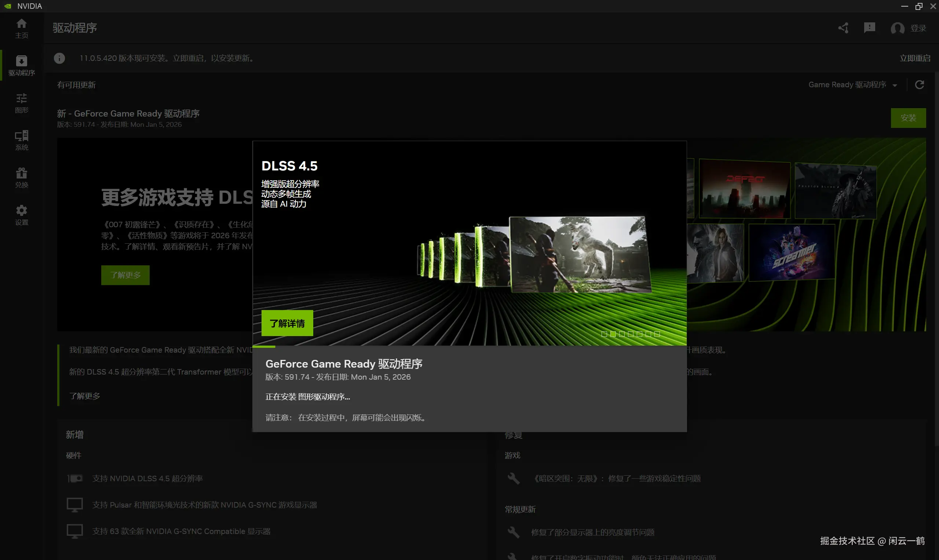Click the feedback icon in header
The image size is (939, 560).
[x=869, y=28]
